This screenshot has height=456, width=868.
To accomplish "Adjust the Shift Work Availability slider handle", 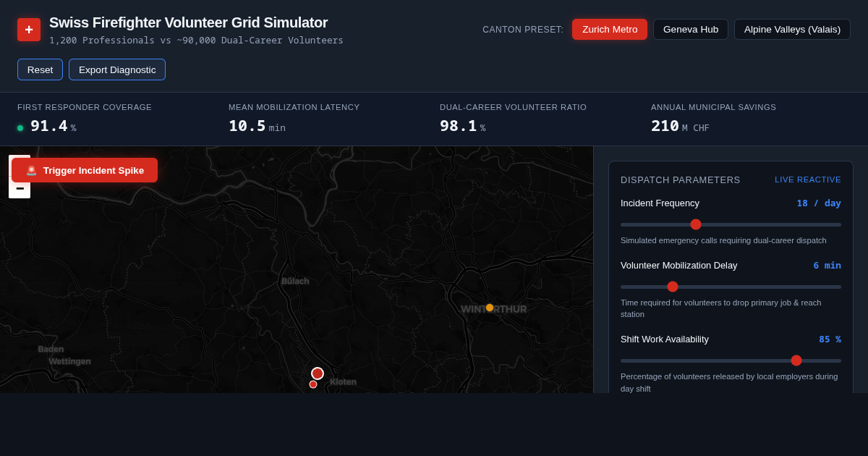I will pyautogui.click(x=796, y=360).
